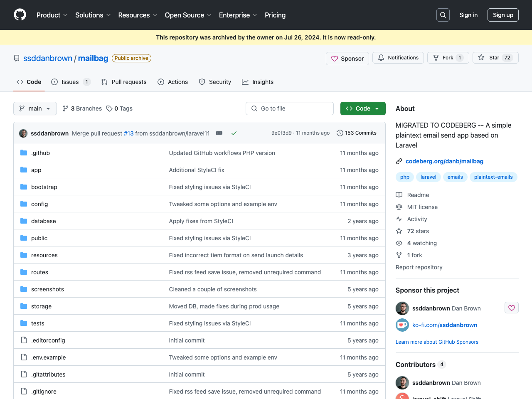Click the Star button

[x=495, y=58]
